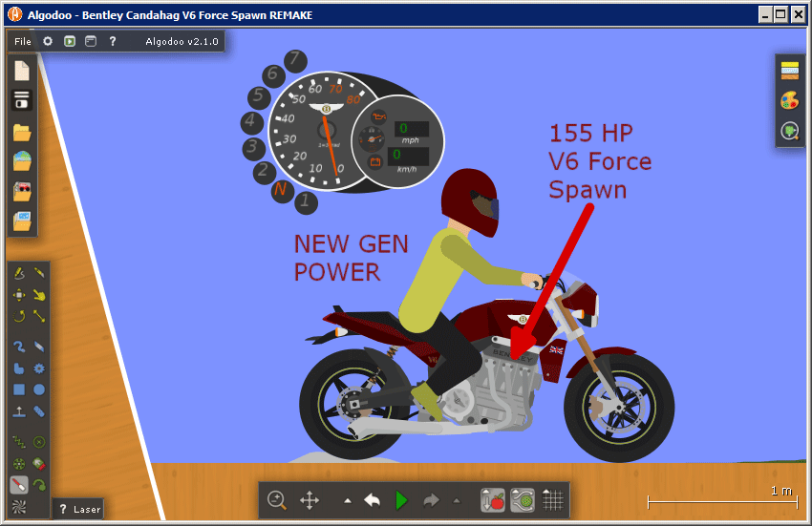Click the km/h speed readout
The width and height of the screenshot is (812, 526).
coord(408,156)
